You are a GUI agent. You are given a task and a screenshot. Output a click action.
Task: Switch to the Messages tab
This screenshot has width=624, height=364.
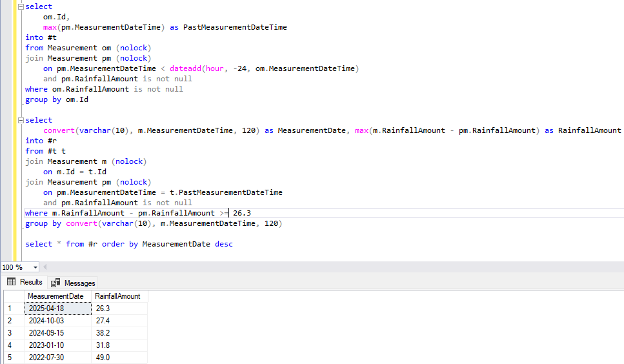(x=73, y=283)
